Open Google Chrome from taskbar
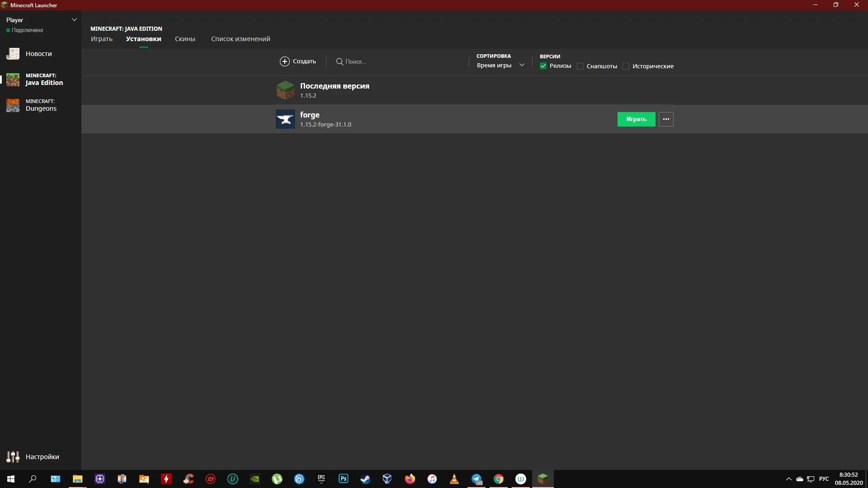This screenshot has width=868, height=488. pyautogui.click(x=498, y=479)
